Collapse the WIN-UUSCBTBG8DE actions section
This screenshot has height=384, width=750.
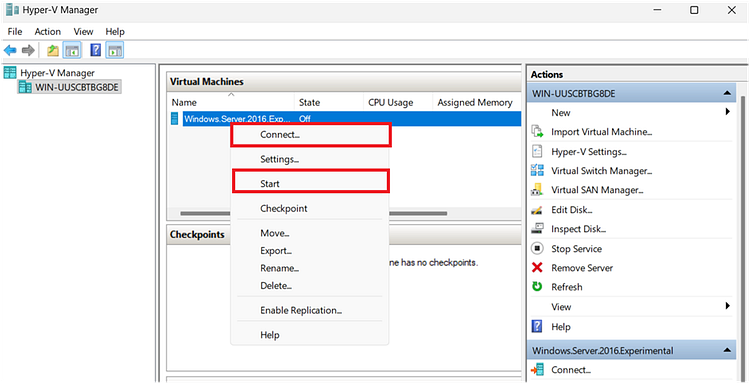727,93
